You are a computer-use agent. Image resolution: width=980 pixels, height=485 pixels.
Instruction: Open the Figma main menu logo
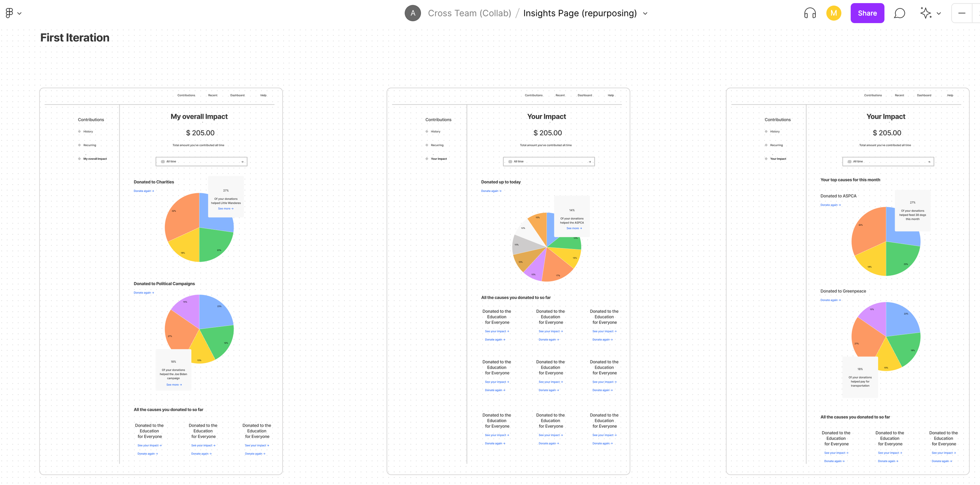click(x=9, y=13)
